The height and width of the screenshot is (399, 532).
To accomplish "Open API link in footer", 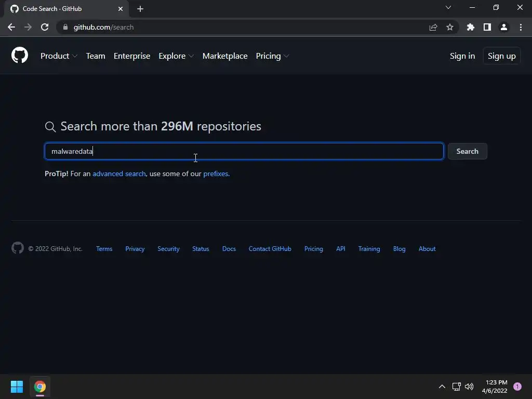I will point(341,249).
